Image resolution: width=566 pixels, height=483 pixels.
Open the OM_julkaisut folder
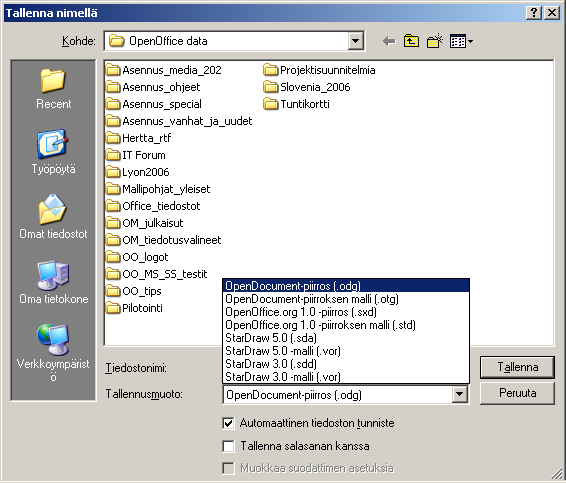pos(145,223)
